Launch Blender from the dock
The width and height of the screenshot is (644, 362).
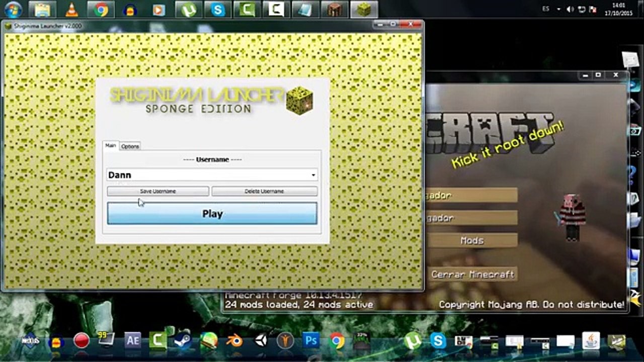click(x=234, y=340)
